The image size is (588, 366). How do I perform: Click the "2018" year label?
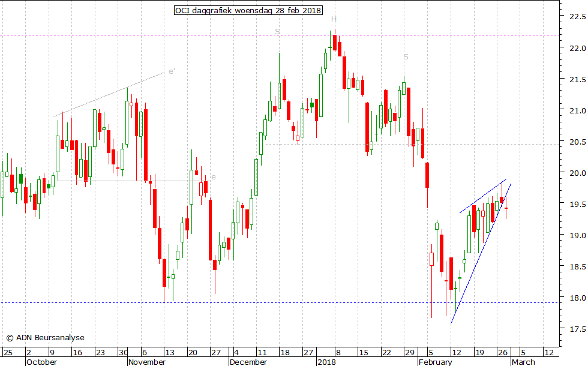(326, 362)
